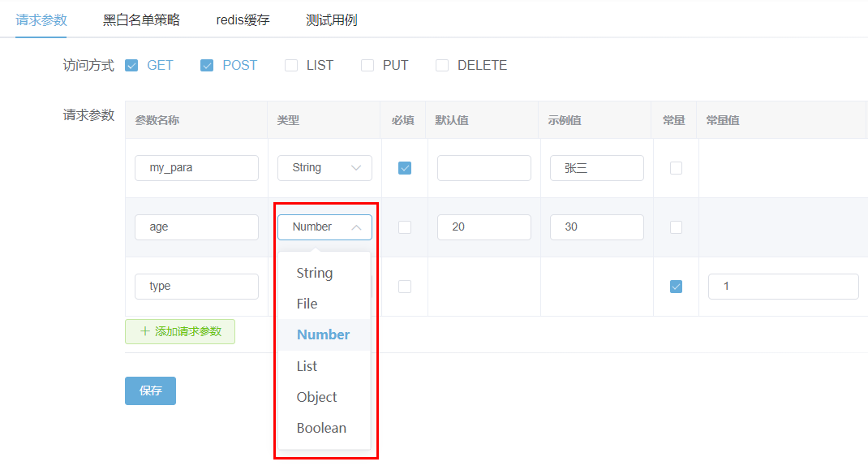Click the 保存 button
Viewport: 868px width, 466px height.
pyautogui.click(x=150, y=390)
